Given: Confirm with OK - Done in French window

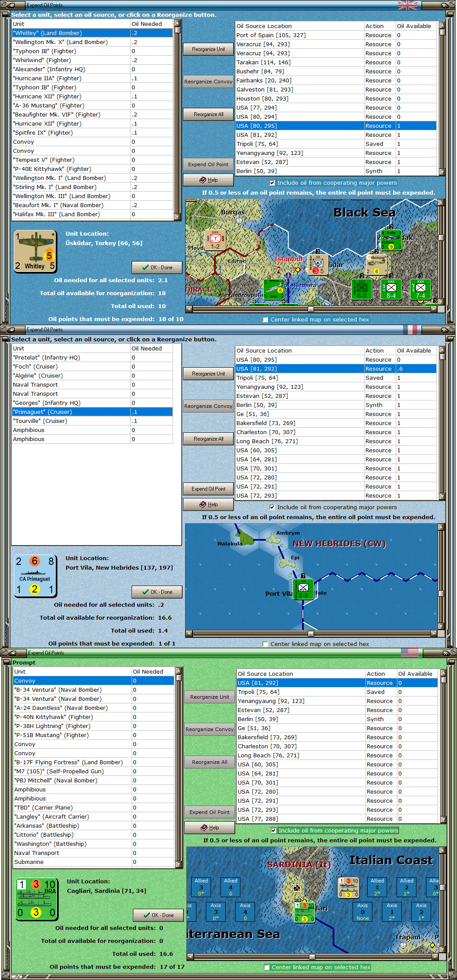Looking at the screenshot, I should coord(157,592).
